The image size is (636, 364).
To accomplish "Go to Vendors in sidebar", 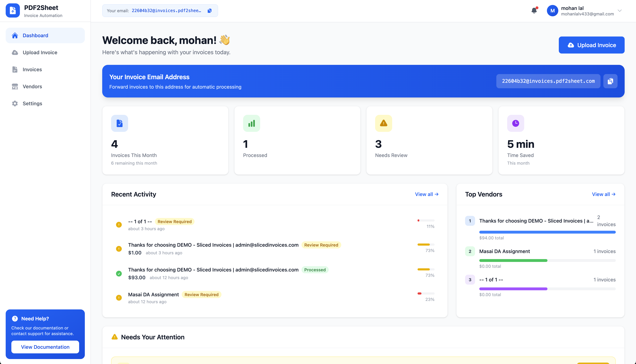I will point(32,86).
